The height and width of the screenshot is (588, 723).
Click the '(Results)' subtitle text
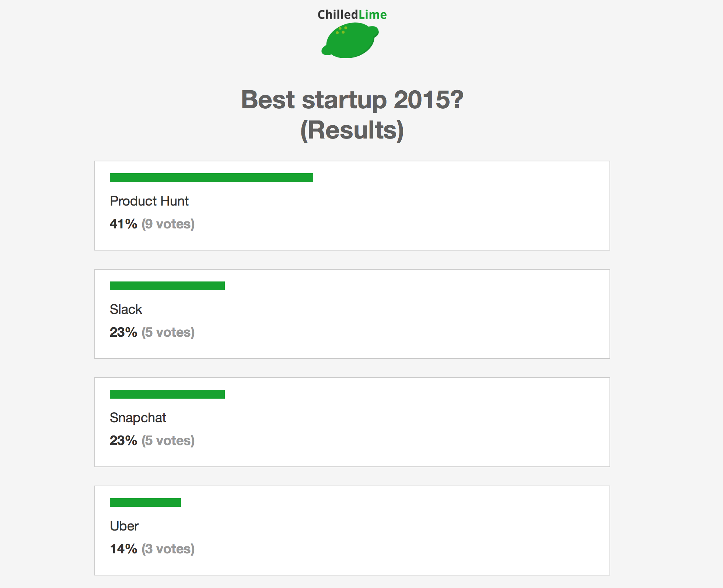point(352,130)
